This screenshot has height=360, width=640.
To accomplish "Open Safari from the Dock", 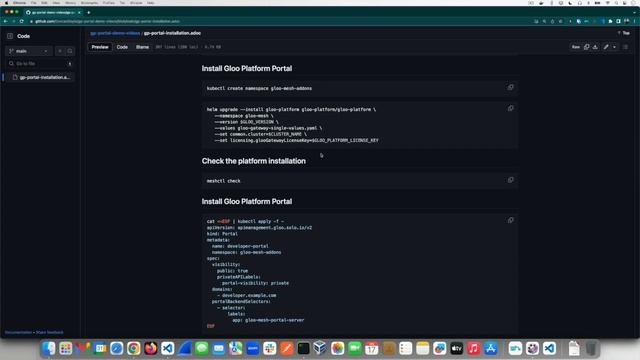I will (117, 349).
